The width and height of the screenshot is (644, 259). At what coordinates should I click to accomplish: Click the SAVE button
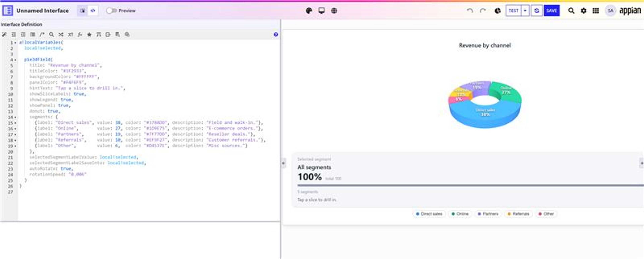pyautogui.click(x=551, y=11)
